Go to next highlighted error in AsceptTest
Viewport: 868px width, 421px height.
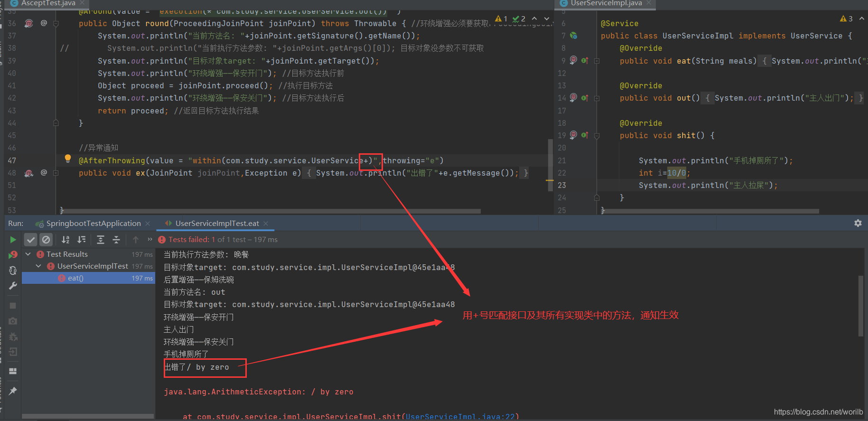tap(547, 19)
